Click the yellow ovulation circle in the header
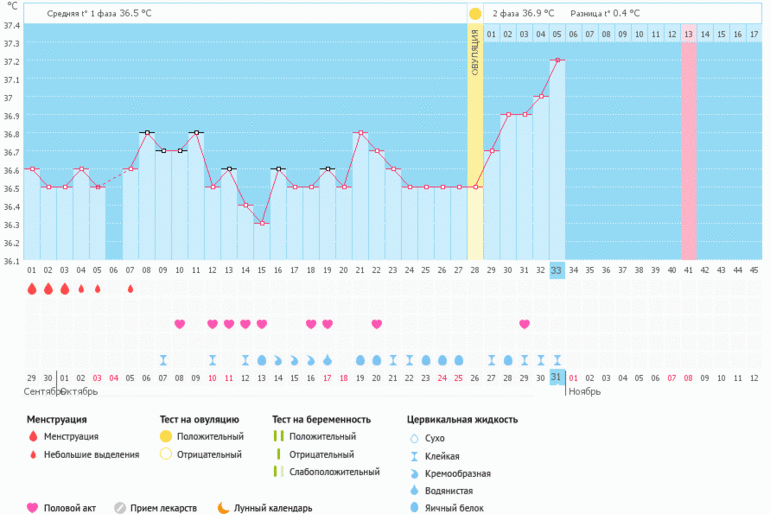The width and height of the screenshot is (770, 514). tap(475, 14)
